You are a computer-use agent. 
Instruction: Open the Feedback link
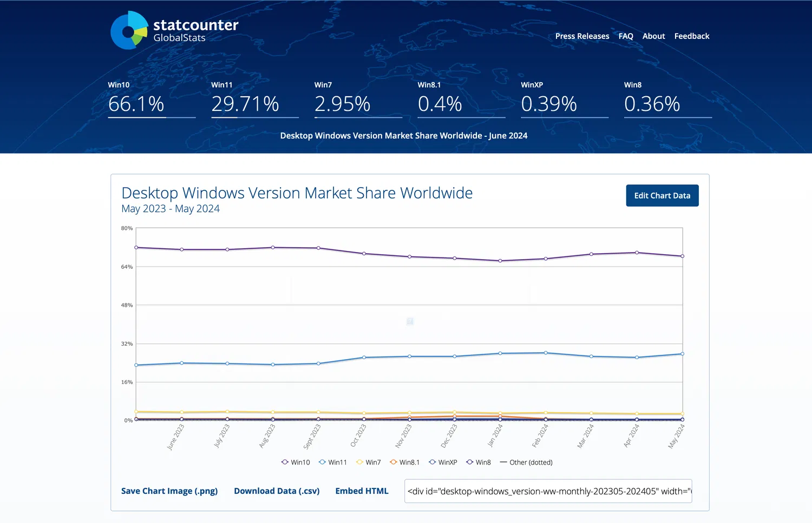[x=691, y=36]
